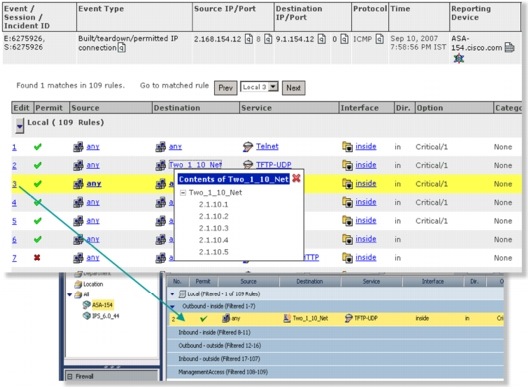The height and width of the screenshot is (389, 529).
Task: Open the Local 3 matched rule dropdown
Action: (273, 87)
